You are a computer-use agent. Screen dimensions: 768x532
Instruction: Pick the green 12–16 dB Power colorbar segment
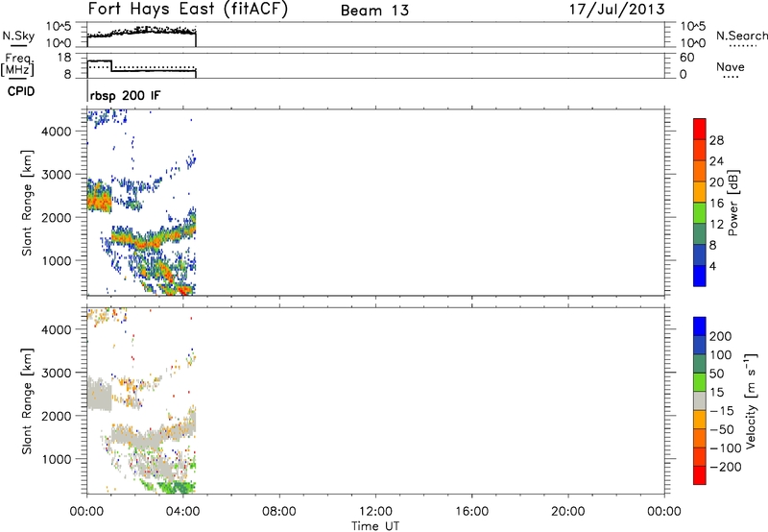[x=700, y=212]
